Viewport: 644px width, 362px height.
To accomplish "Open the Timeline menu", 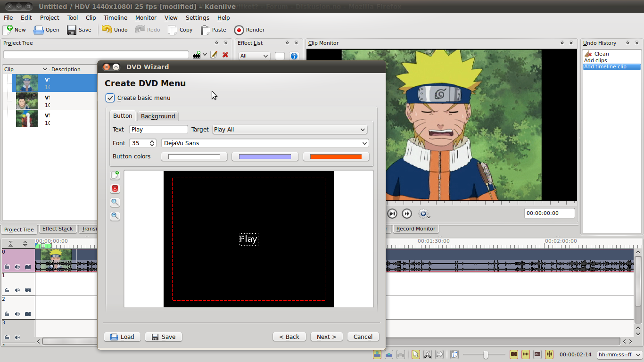I will (x=116, y=18).
